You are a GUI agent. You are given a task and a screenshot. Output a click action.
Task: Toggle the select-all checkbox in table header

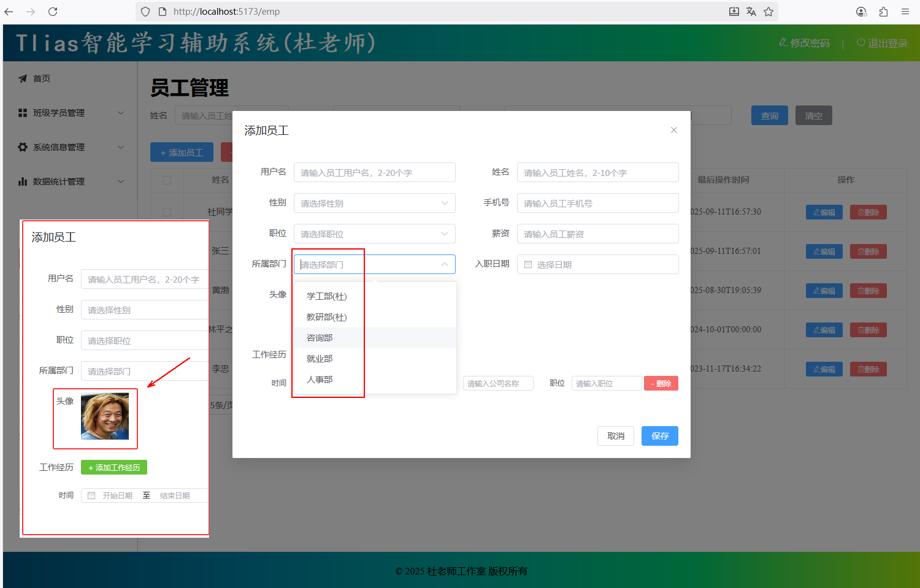point(167,180)
